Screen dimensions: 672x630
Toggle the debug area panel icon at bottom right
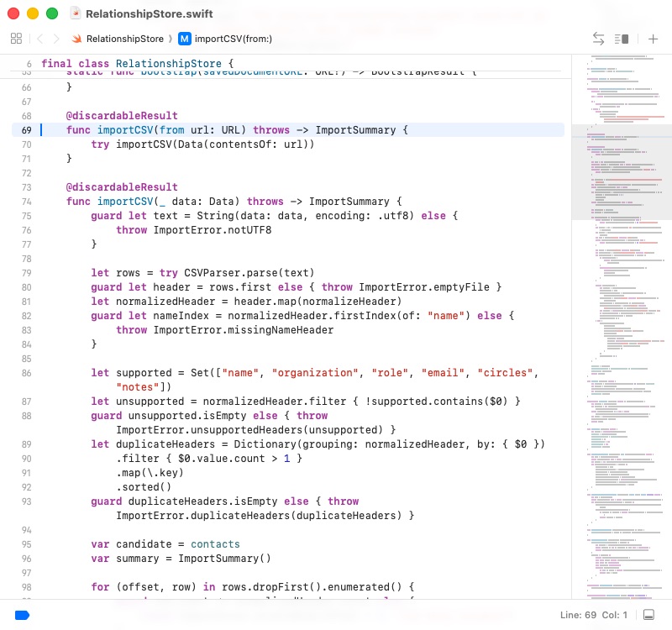648,615
